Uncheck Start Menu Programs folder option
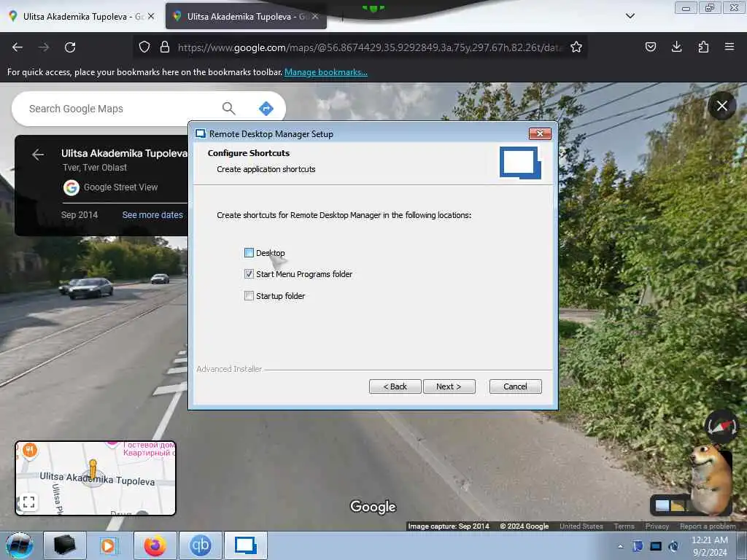Image resolution: width=747 pixels, height=560 pixels. (249, 274)
